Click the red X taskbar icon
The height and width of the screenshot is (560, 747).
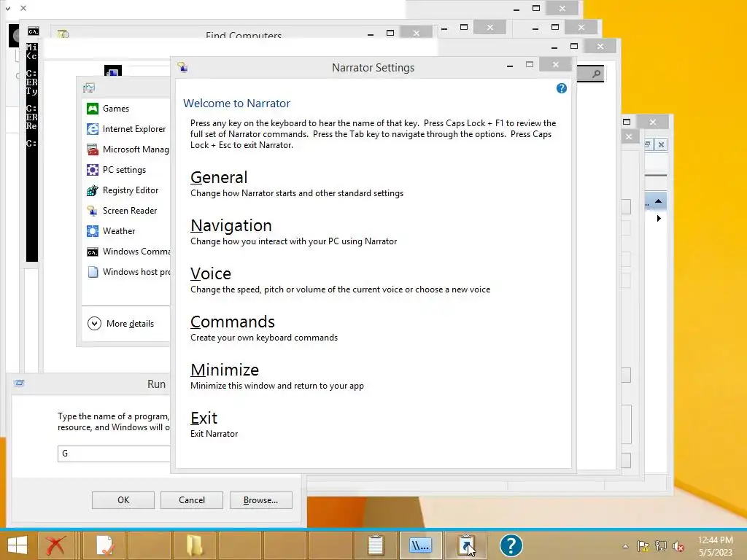point(55,545)
